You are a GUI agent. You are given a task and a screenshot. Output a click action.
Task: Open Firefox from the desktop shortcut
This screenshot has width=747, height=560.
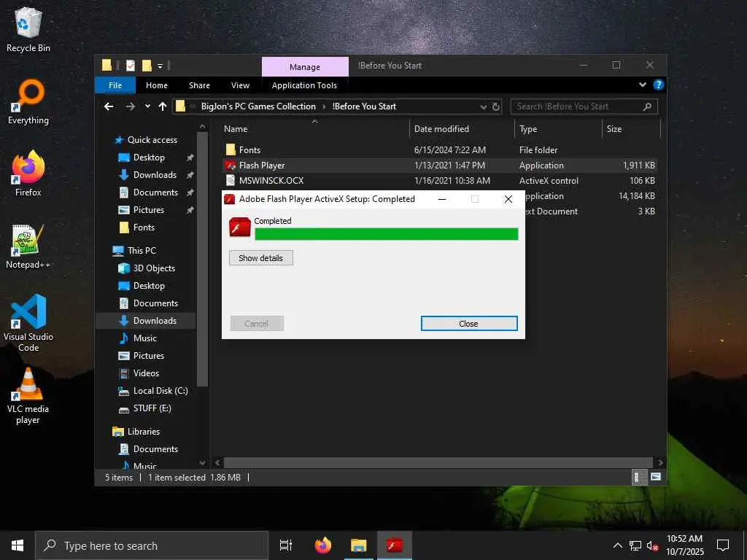click(28, 174)
